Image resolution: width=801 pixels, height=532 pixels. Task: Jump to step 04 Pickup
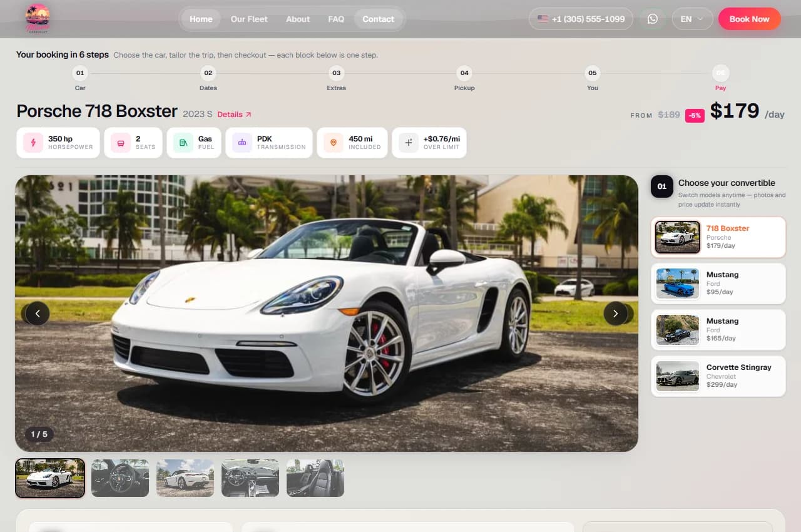[464, 79]
